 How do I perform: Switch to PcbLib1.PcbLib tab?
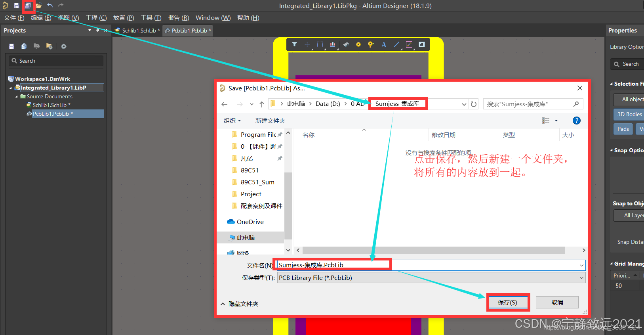(x=188, y=31)
